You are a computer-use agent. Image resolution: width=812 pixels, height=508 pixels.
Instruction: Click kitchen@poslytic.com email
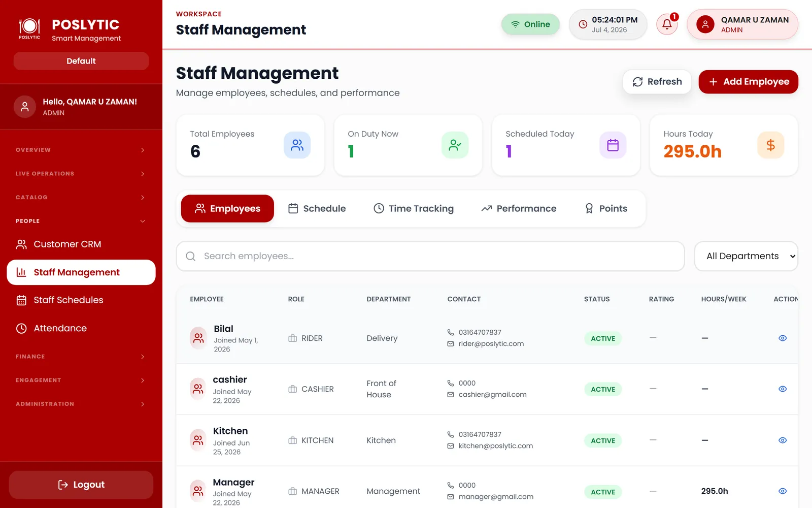click(x=496, y=446)
